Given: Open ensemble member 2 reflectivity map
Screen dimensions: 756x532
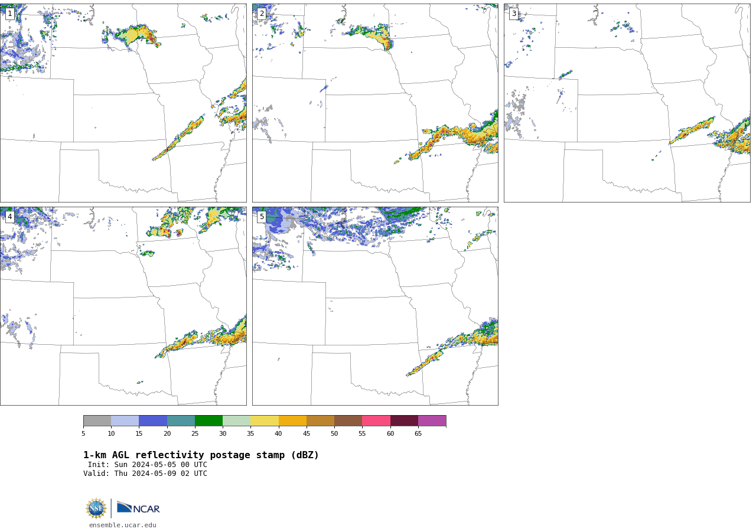Looking at the screenshot, I should (375, 103).
